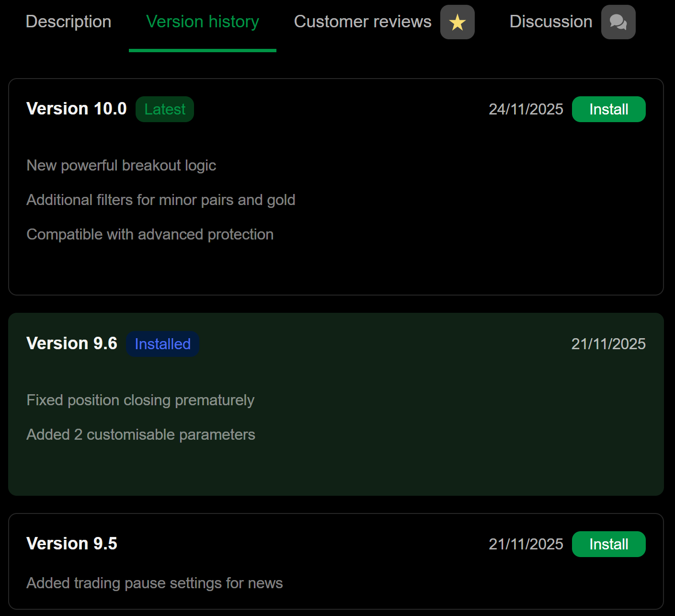Screen dimensions: 675x616
Task: Click the release date of Version 9.5
Action: (526, 544)
